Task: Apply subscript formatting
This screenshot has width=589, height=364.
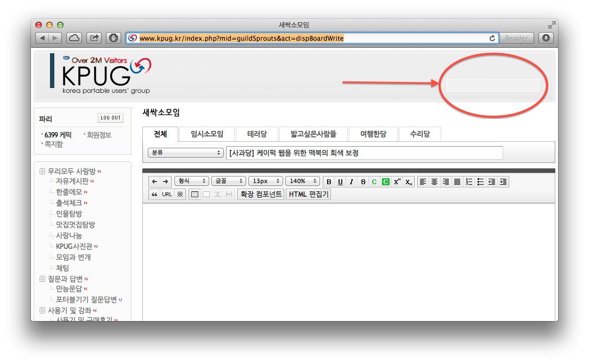Action: point(409,182)
